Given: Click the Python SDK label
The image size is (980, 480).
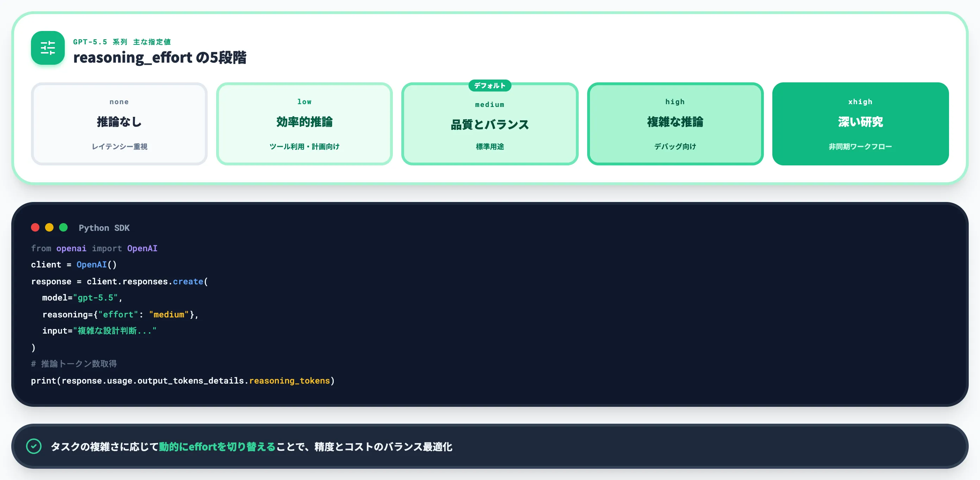Looking at the screenshot, I should [x=104, y=228].
